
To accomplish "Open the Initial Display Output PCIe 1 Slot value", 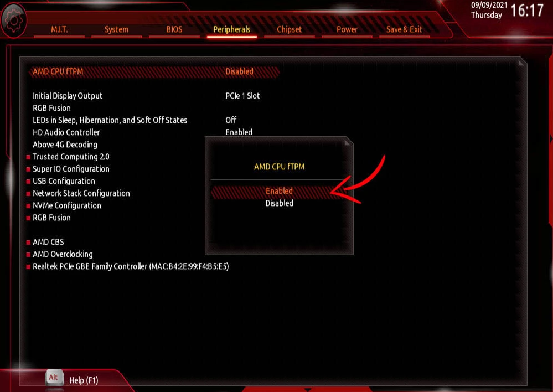I will coord(242,96).
